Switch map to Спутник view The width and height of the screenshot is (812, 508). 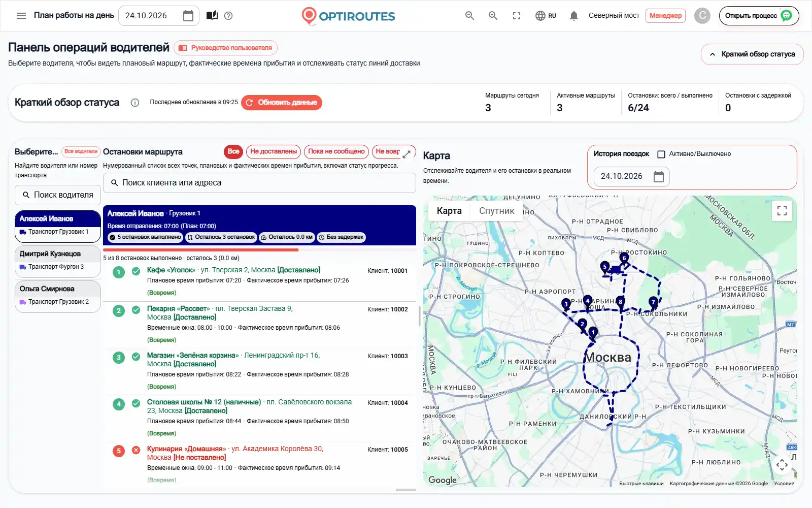[x=496, y=211]
